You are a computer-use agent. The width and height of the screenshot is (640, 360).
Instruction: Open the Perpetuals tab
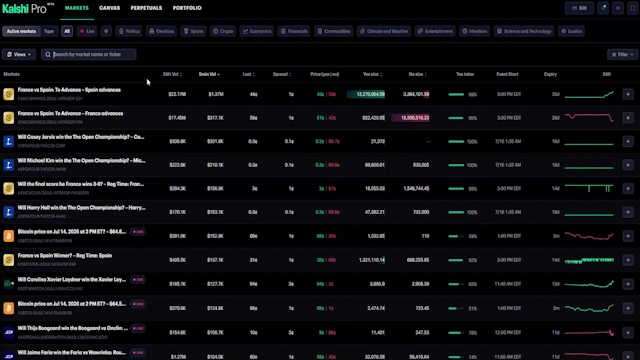click(x=146, y=8)
